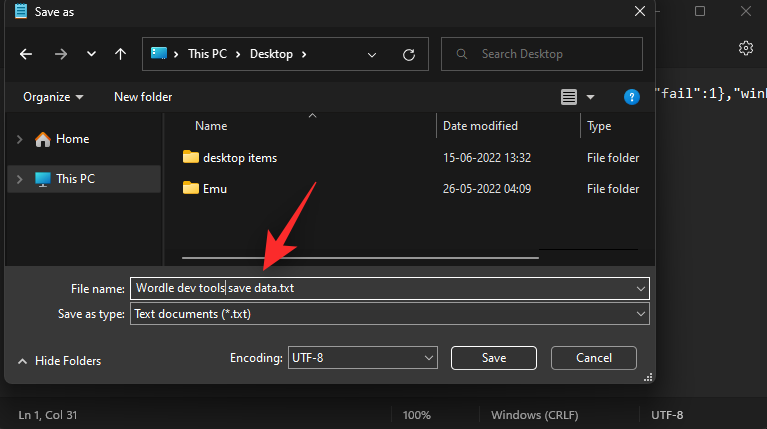Screen dimensions: 767x429
Task: Go up one folder level
Action: click(120, 54)
